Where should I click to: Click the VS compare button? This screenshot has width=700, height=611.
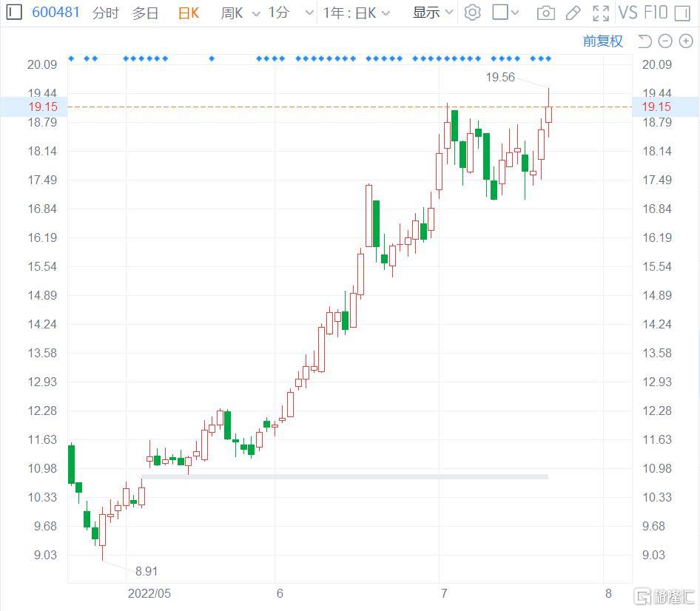click(627, 13)
